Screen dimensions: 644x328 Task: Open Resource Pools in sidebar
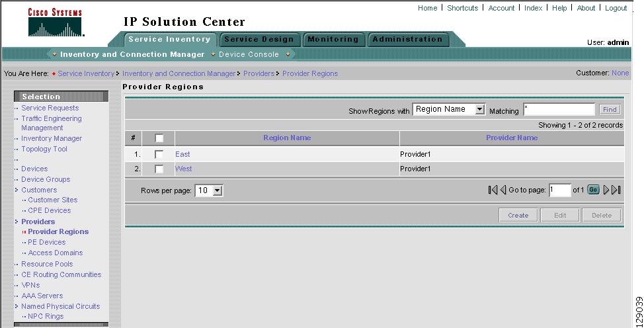point(47,264)
